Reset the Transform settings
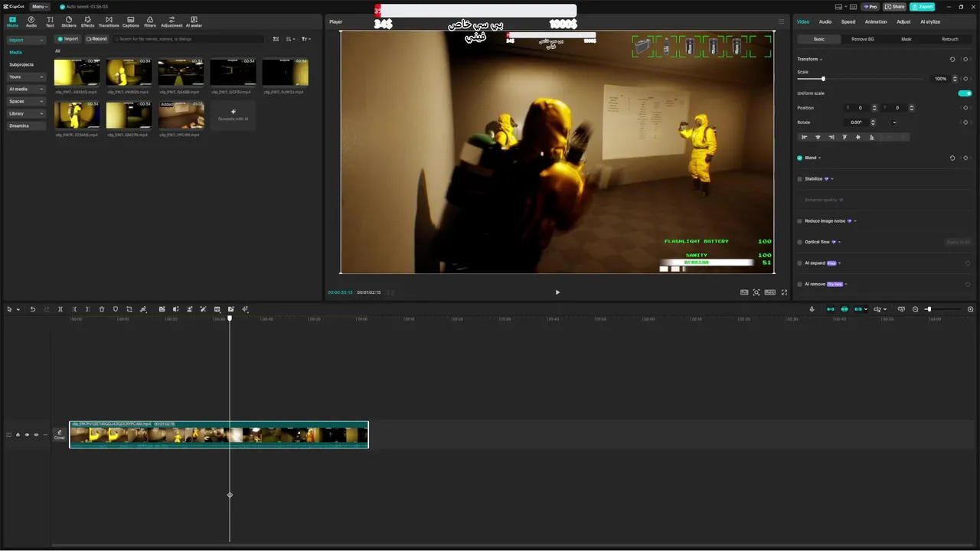 pos(952,59)
